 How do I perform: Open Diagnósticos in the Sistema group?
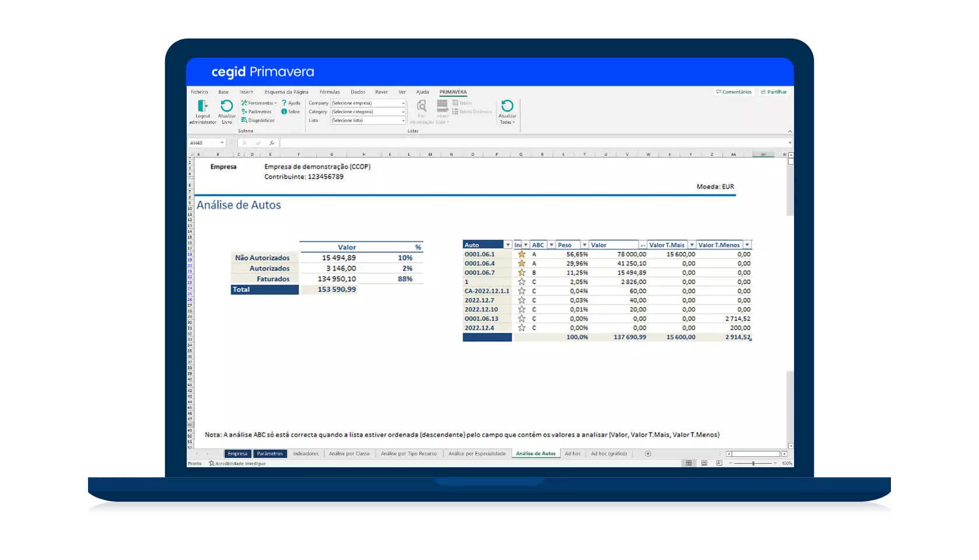pos(258,120)
